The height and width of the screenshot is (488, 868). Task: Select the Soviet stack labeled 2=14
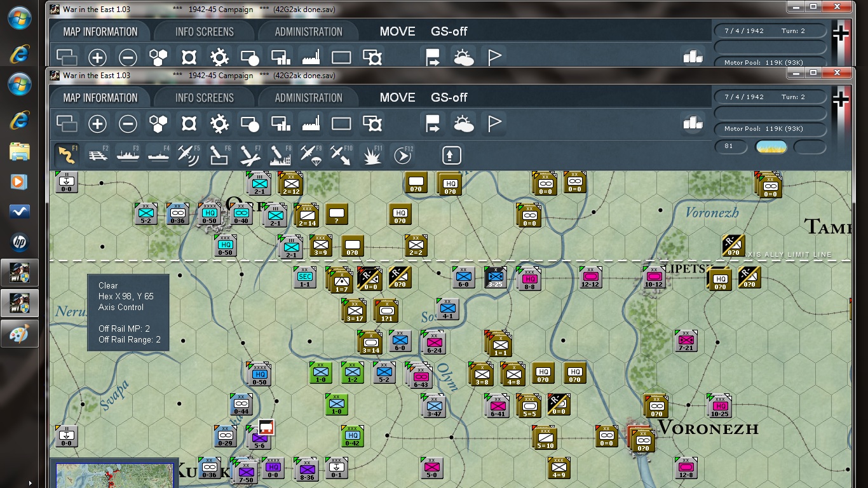[x=306, y=215]
